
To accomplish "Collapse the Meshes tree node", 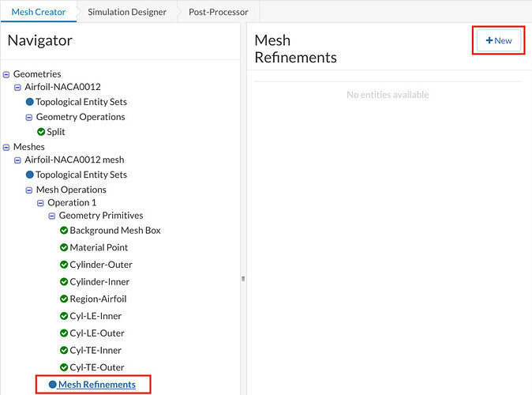I will (x=6, y=147).
